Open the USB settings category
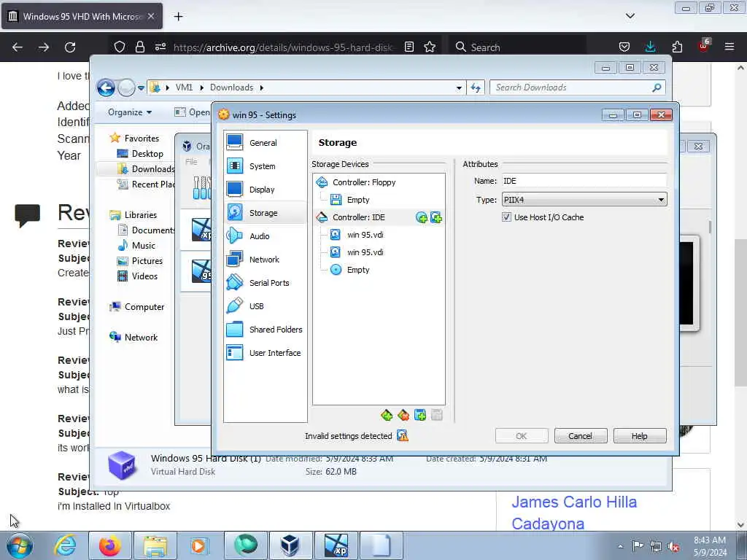The height and width of the screenshot is (560, 747). [266, 306]
